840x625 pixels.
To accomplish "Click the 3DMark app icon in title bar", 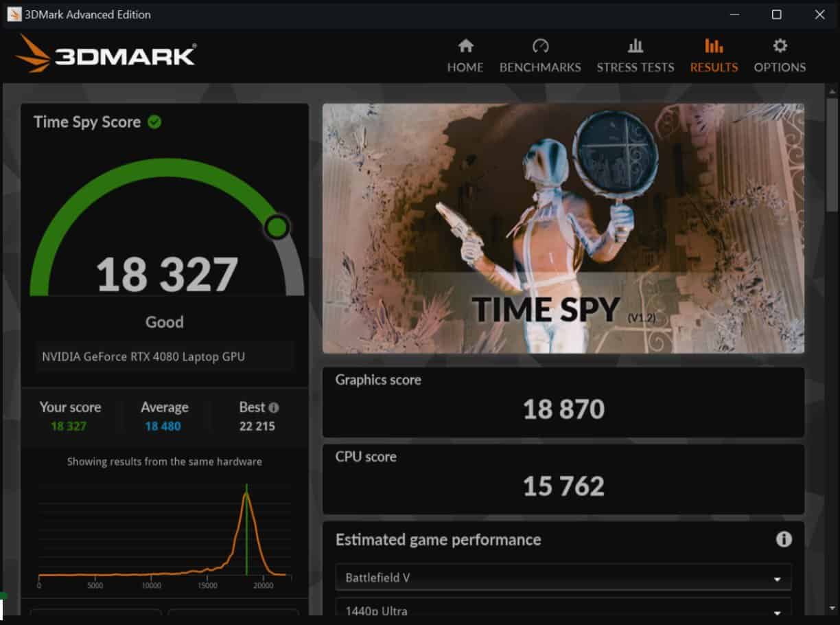I will [x=14, y=14].
